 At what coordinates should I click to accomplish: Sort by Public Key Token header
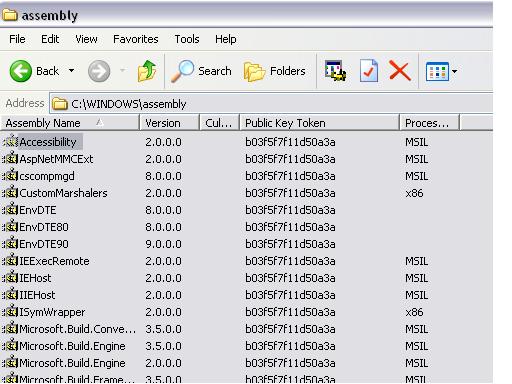tap(319, 123)
